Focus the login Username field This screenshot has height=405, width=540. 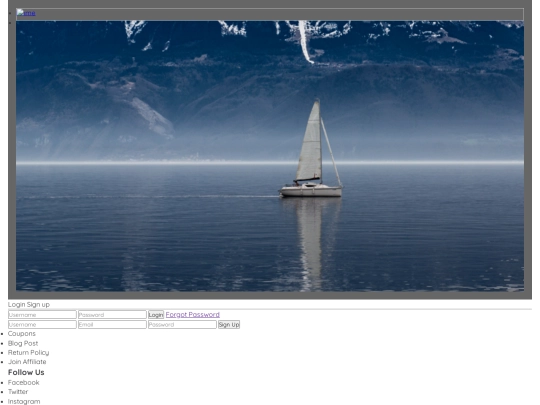(x=42, y=314)
